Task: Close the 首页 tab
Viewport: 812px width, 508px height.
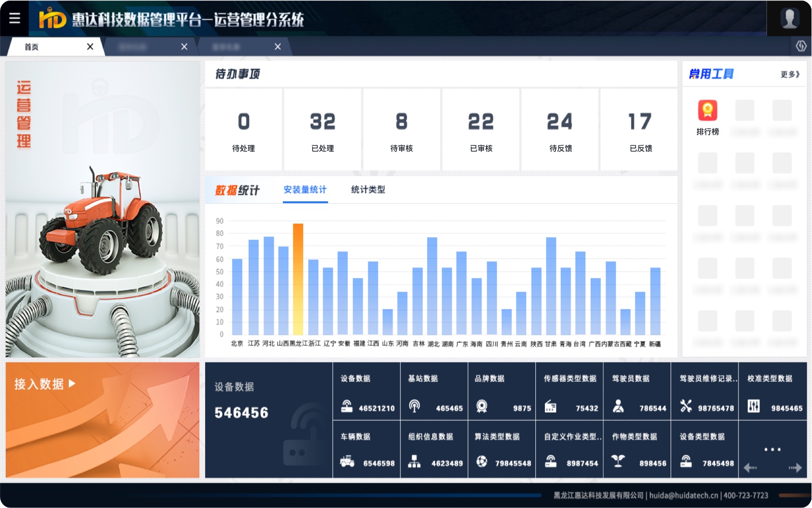Action: [x=90, y=47]
